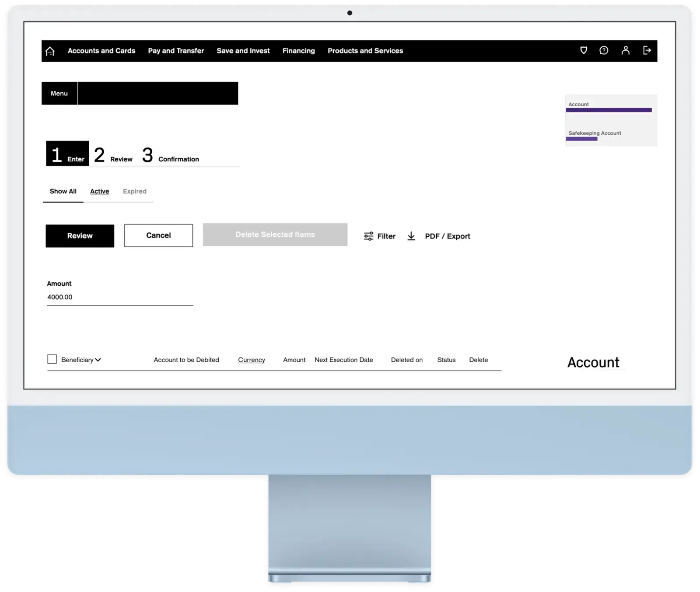Image resolution: width=700 pixels, height=592 pixels.
Task: Click the download icon next to PDF / Export
Action: 411,236
